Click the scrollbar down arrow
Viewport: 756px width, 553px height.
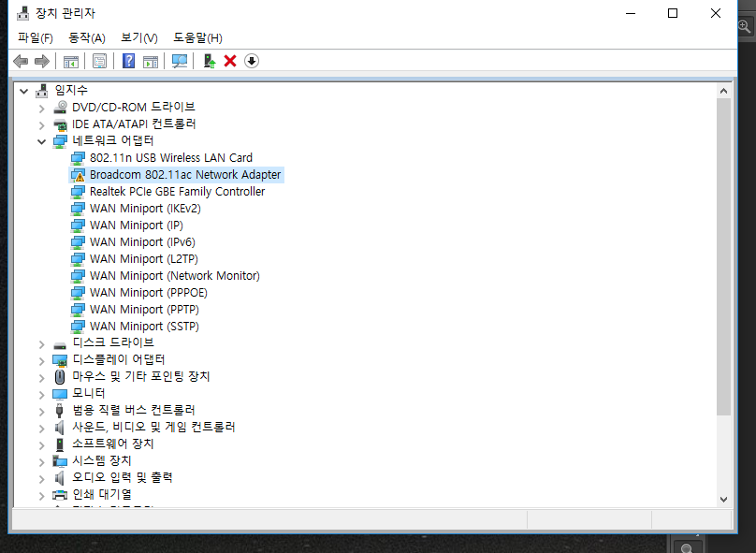click(x=723, y=500)
